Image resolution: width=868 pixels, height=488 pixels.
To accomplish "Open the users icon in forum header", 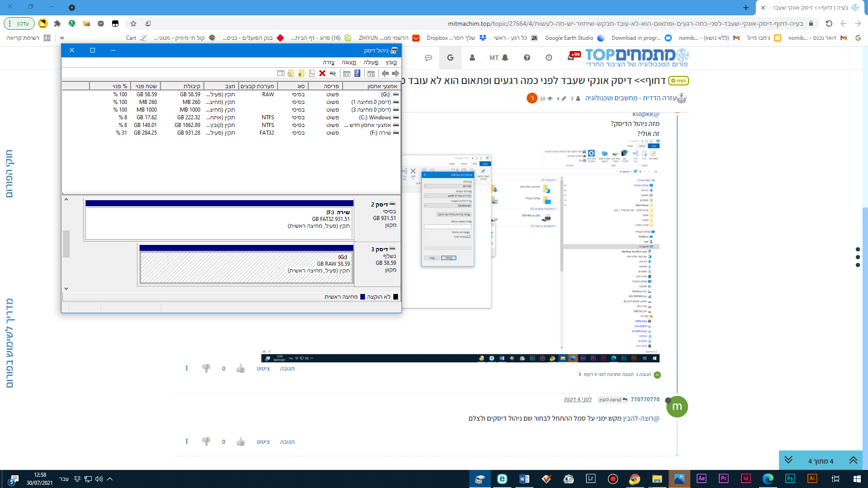I will [x=472, y=58].
